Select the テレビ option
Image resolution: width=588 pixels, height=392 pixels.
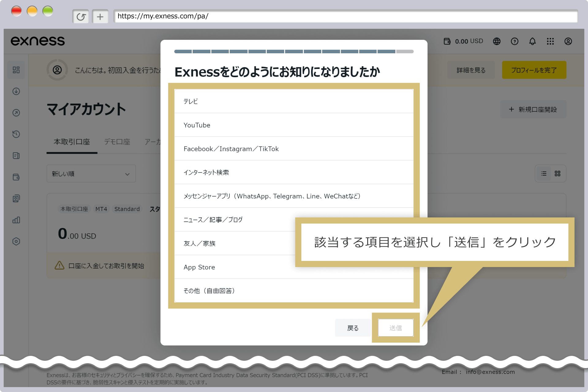pos(294,101)
